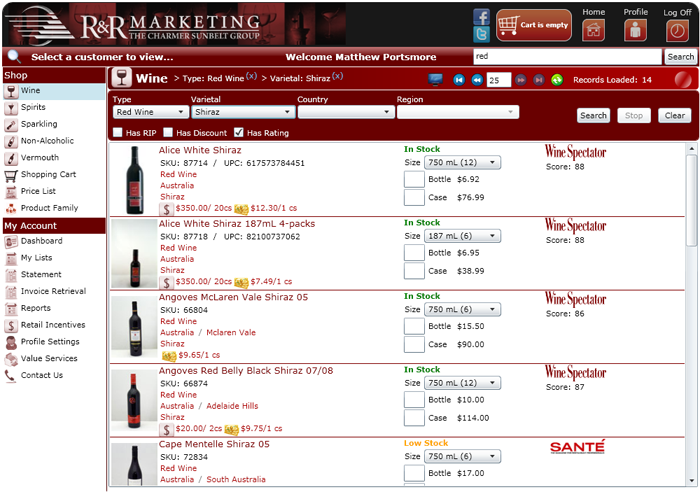Click the Retail Incentives dollar icon
Viewport: 700px width, 492px height.
pyautogui.click(x=11, y=325)
